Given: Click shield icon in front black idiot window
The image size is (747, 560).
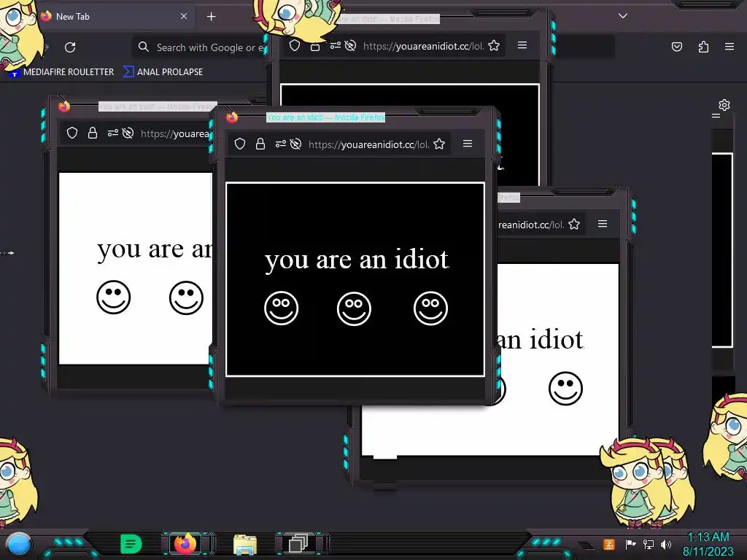Looking at the screenshot, I should 240,144.
